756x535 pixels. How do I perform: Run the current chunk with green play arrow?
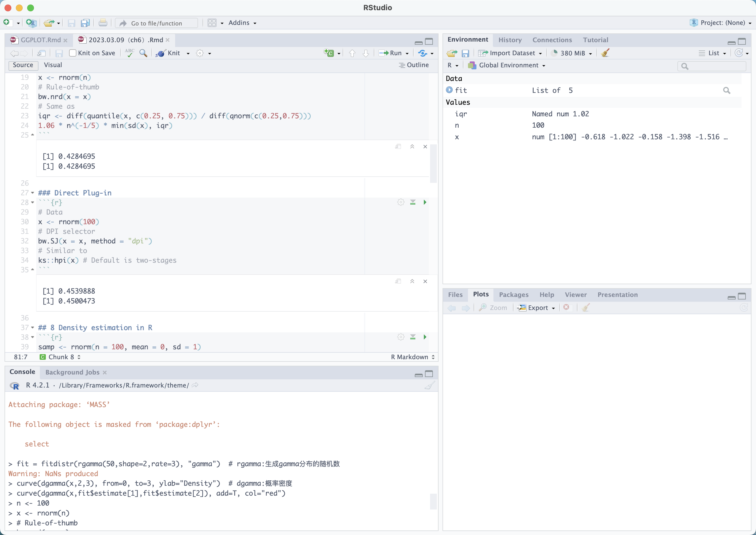pos(425,202)
